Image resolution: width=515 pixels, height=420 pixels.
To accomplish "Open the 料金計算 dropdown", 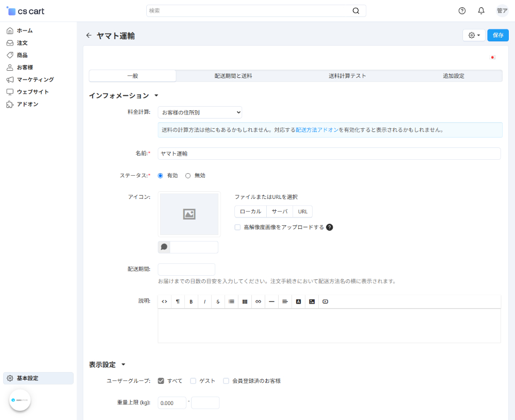I will tap(200, 112).
